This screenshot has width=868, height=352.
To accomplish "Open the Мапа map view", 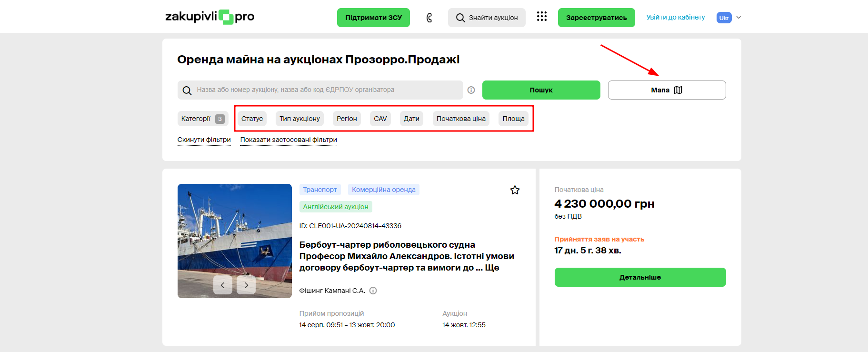I will (667, 90).
